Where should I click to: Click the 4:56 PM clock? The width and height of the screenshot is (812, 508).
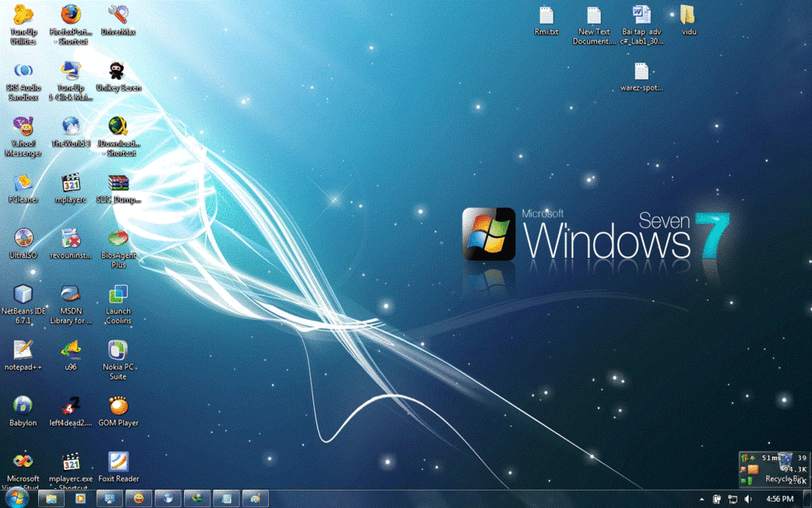[x=779, y=499]
